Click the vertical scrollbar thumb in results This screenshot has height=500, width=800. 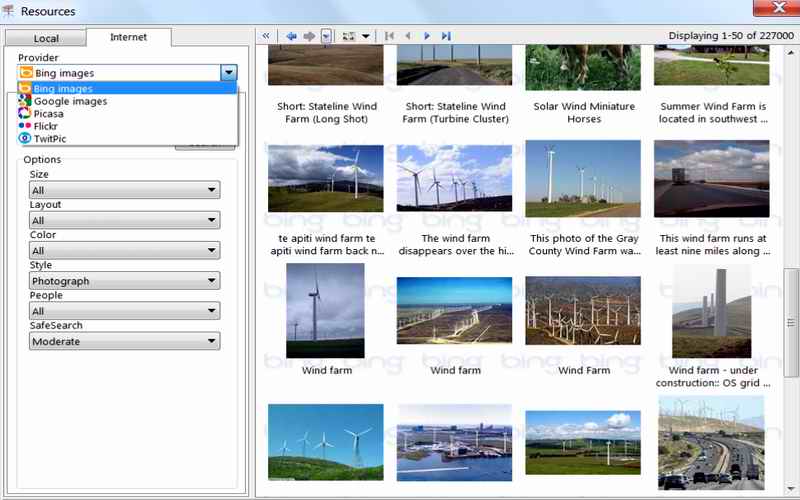(791, 322)
